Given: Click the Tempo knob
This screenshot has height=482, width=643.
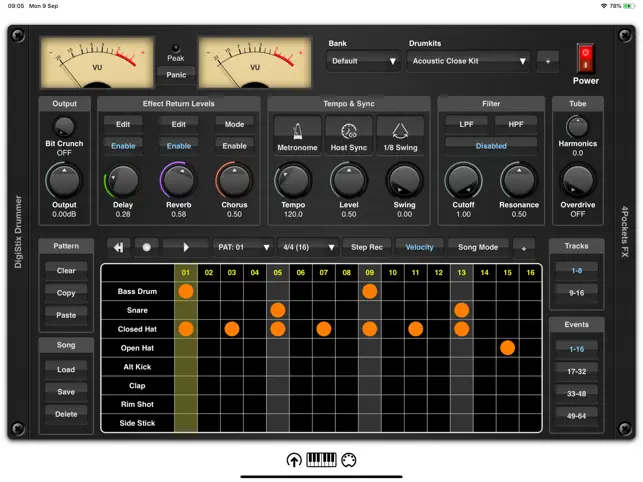Looking at the screenshot, I should click(x=293, y=180).
